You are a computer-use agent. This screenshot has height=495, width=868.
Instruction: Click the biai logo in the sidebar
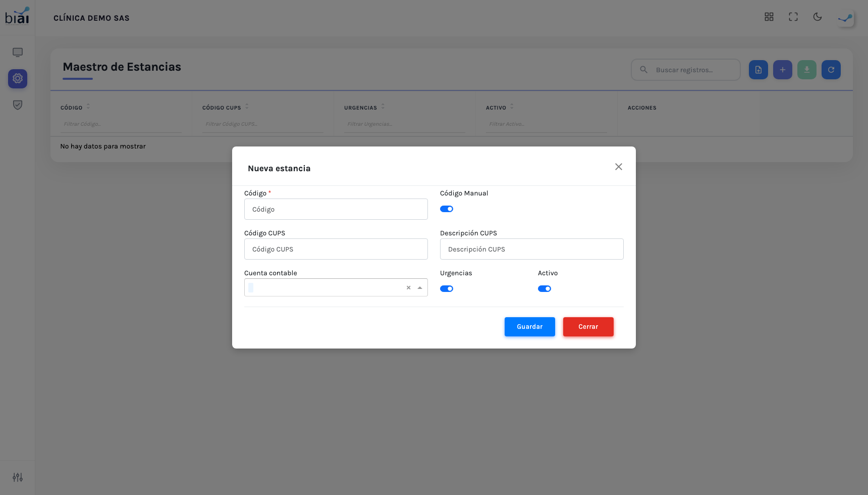[17, 16]
